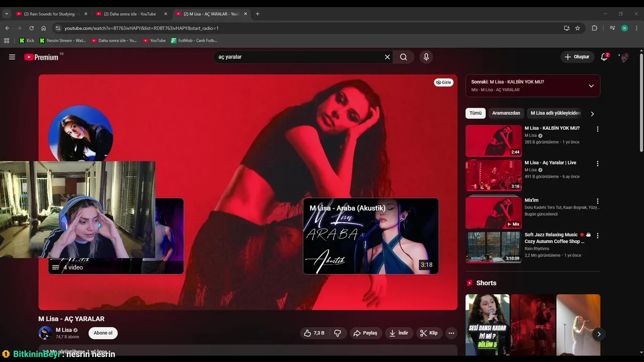The image size is (644, 362).
Task: Open M Lisa channel name link
Action: click(x=63, y=330)
